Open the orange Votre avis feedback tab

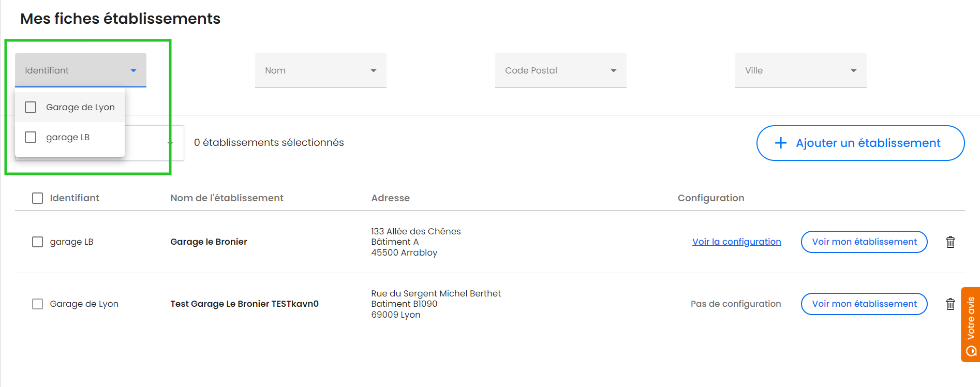tap(971, 324)
